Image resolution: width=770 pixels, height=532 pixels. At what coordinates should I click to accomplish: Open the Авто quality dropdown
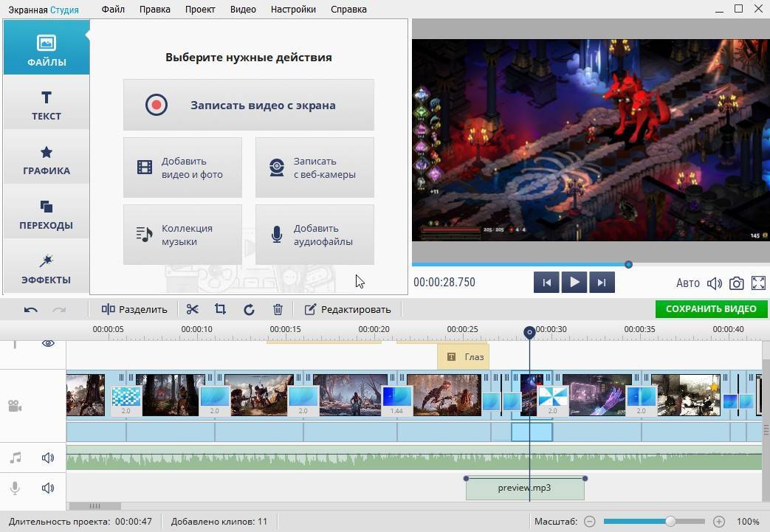click(687, 283)
